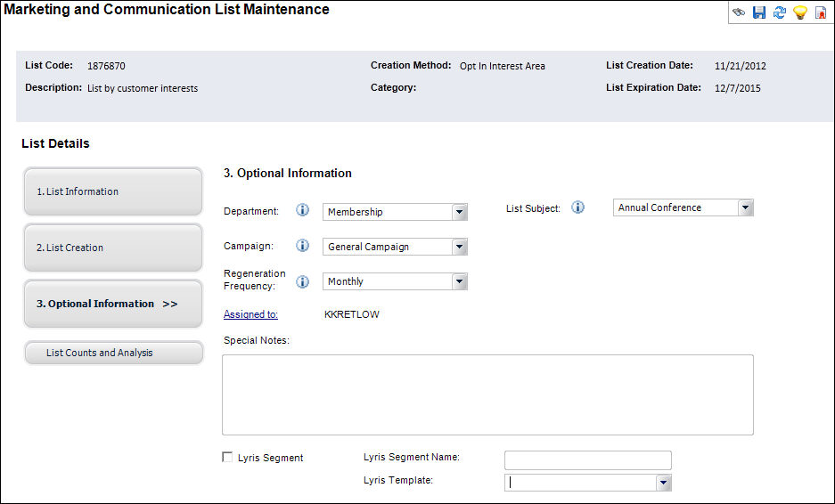Open the Lyris Template dropdown
This screenshot has height=504, width=835.
pyautogui.click(x=663, y=483)
